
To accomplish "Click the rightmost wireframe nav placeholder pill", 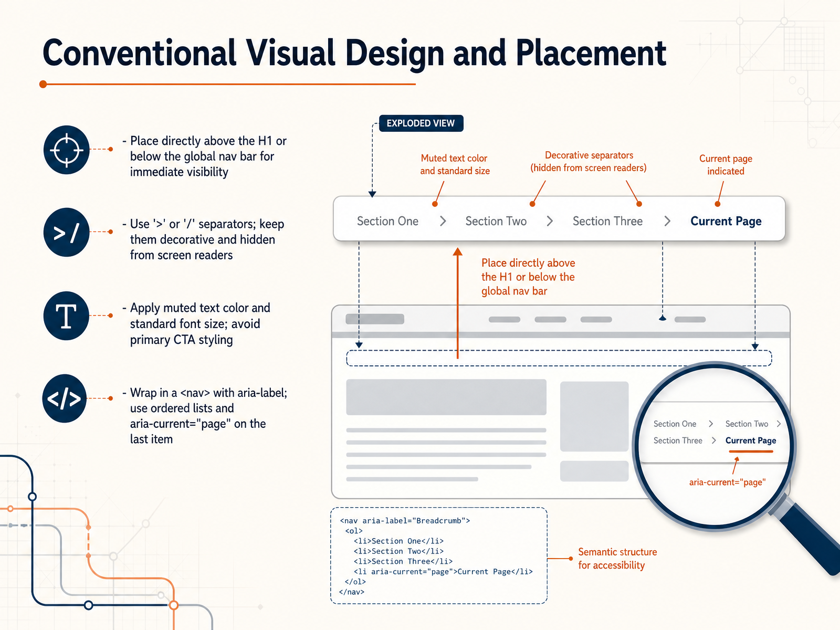I will [x=690, y=320].
